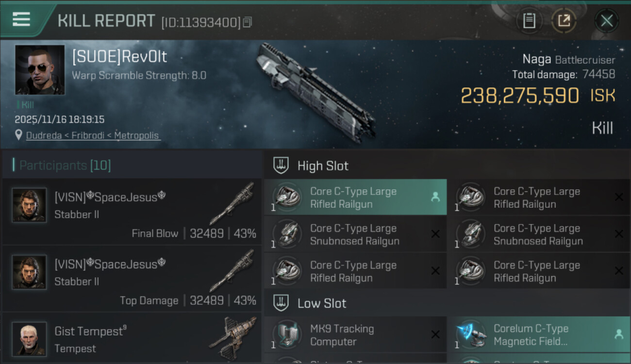Image resolution: width=631 pixels, height=364 pixels.
Task: Click the Stabber II ship icon for Final Blow
Action: (x=232, y=203)
